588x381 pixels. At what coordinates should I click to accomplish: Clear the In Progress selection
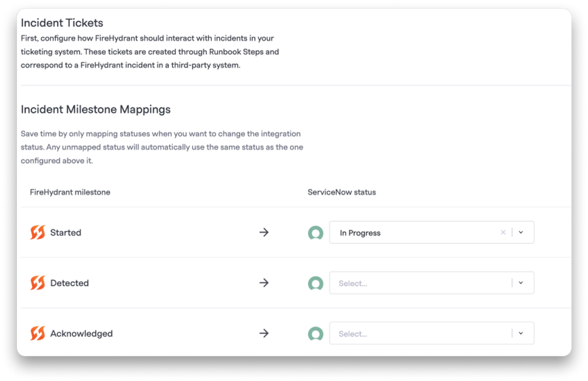coord(503,232)
